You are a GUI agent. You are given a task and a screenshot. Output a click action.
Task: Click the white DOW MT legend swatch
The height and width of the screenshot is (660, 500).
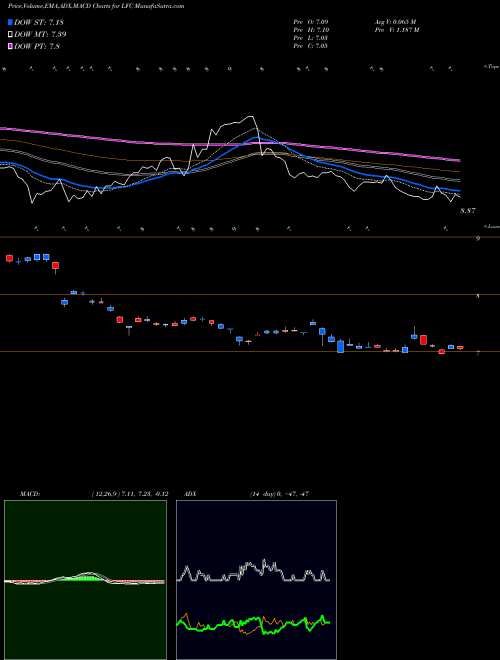tap(10, 34)
